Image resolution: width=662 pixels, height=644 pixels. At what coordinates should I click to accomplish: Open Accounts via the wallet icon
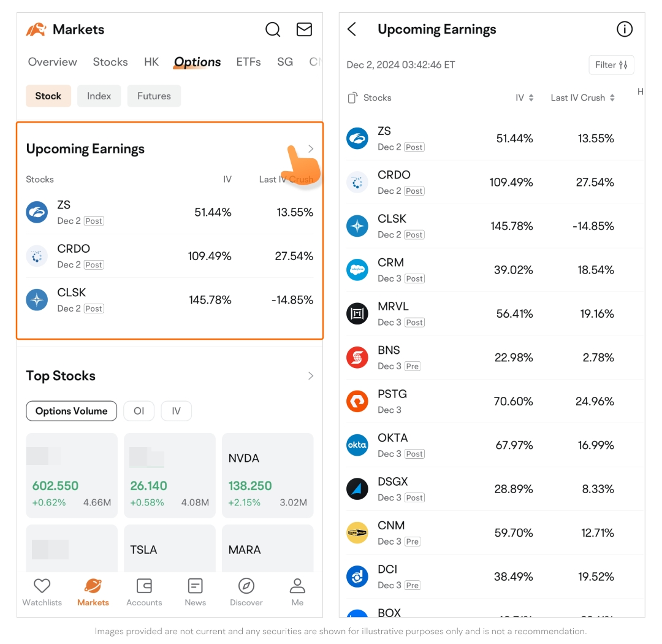pos(144,586)
